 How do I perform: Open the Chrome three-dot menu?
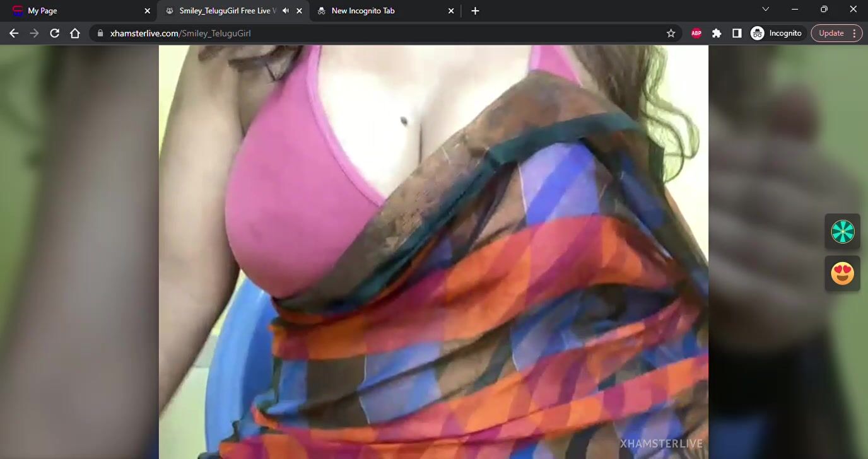pyautogui.click(x=855, y=33)
